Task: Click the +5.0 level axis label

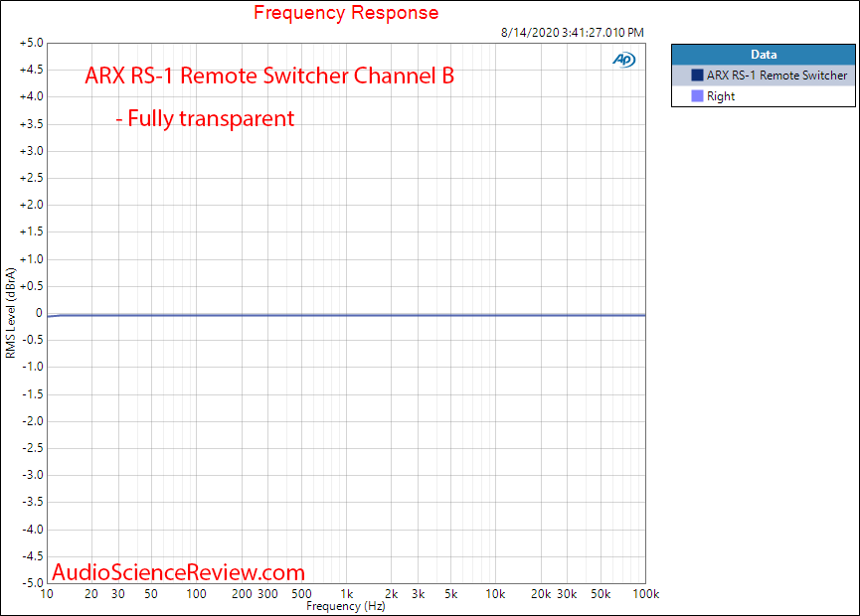Action: tap(31, 43)
